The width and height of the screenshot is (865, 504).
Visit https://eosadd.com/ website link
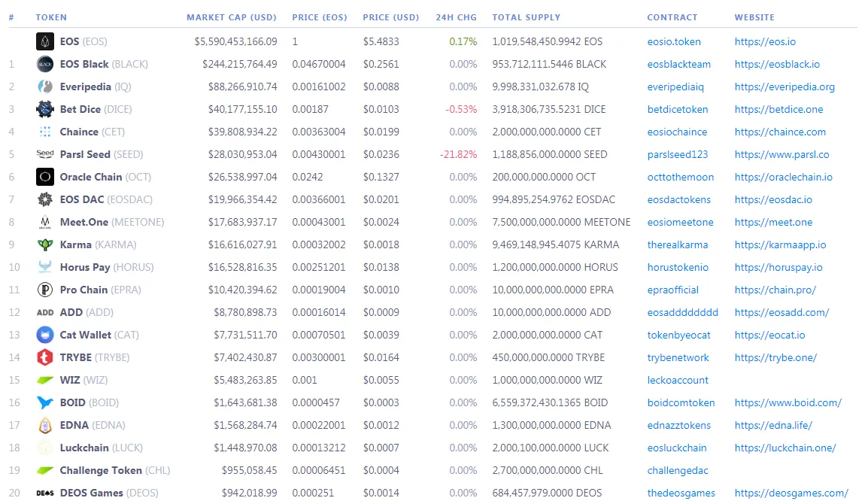[x=782, y=312]
